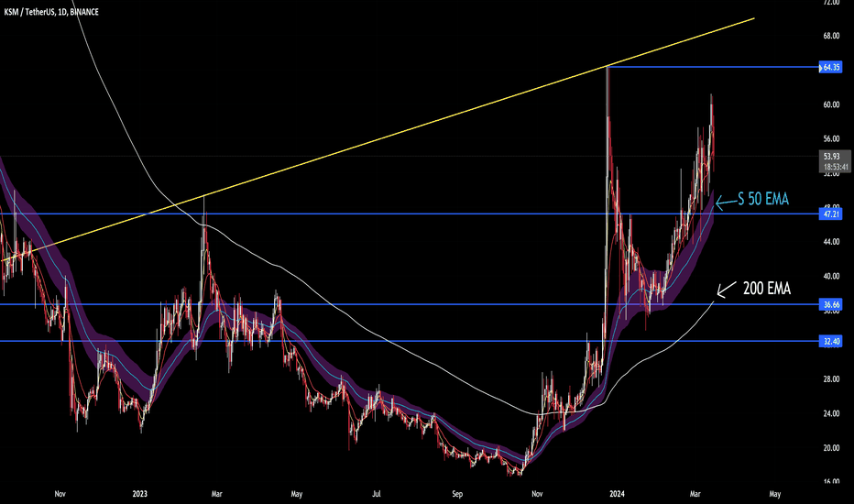
Task: Click the 24.00 price axis label
Action: (831, 413)
